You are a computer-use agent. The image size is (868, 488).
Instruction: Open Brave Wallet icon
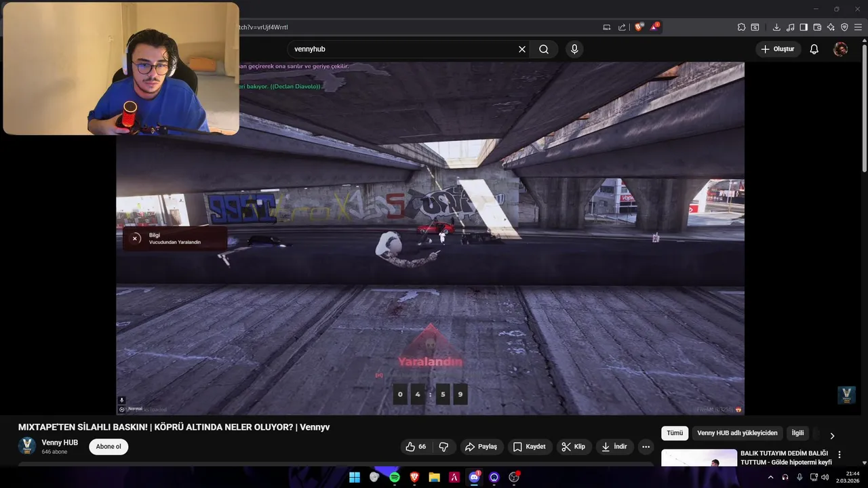point(817,27)
